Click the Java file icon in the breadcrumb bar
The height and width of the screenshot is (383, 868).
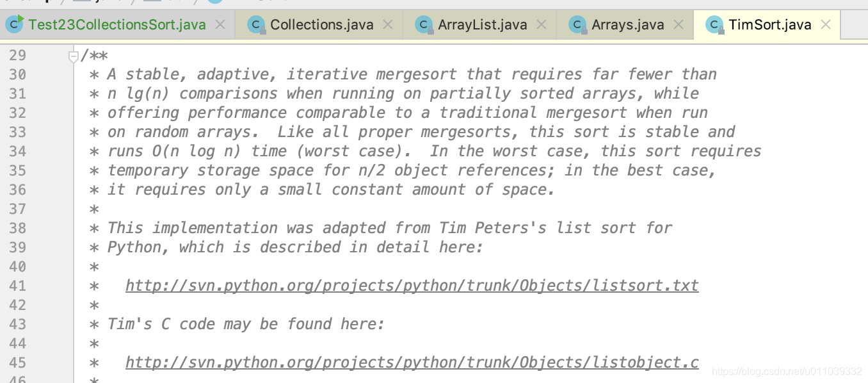coord(81,2)
